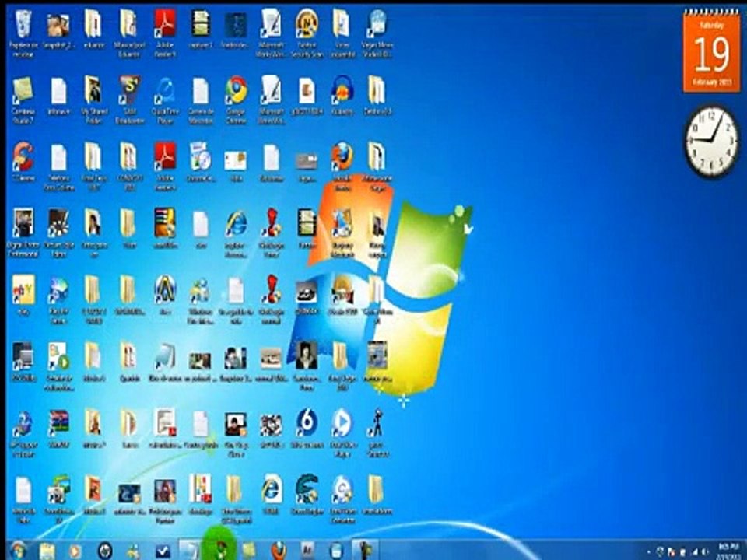The height and width of the screenshot is (560, 747).
Task: Click the taskbar clock and date
Action: click(728, 551)
